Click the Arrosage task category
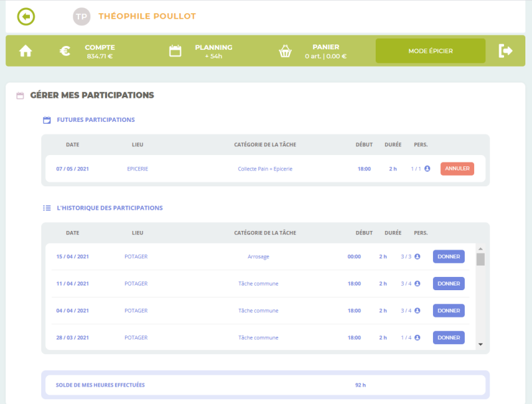This screenshot has width=532, height=404. pos(258,257)
